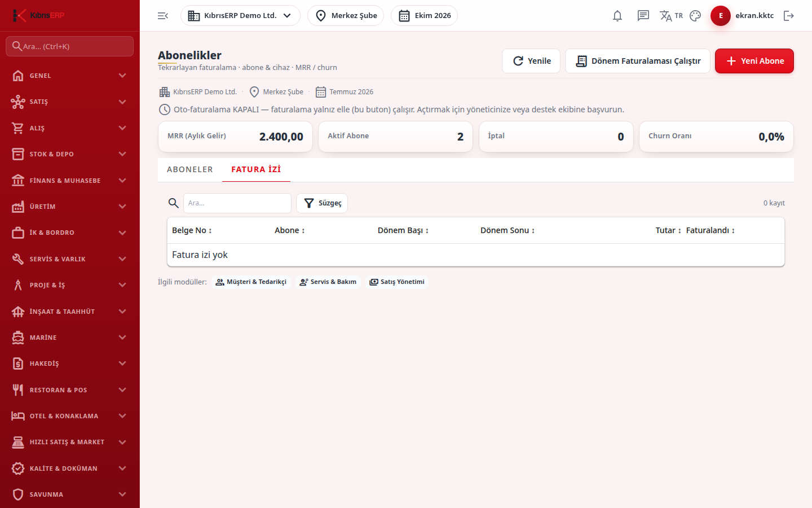Open the KıbrısERP Demo Ltd. company dropdown

point(240,16)
